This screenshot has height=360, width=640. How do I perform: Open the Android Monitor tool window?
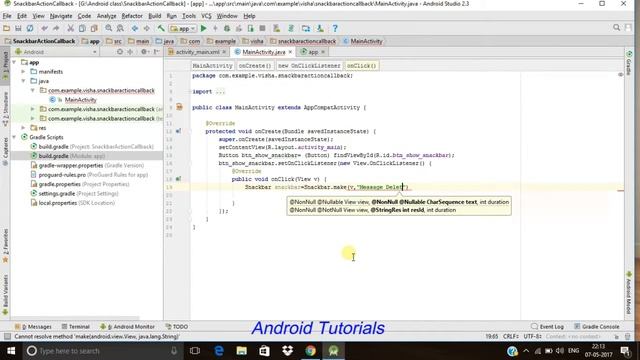[127, 327]
